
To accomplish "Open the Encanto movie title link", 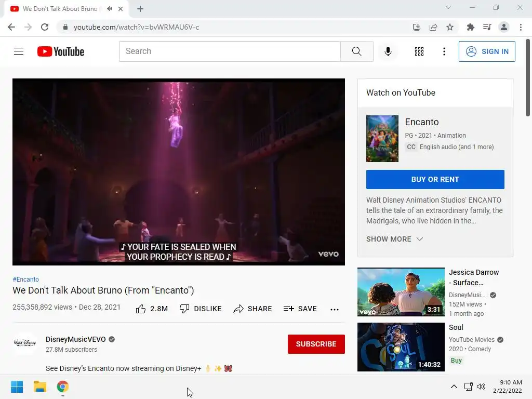I will click(x=422, y=122).
